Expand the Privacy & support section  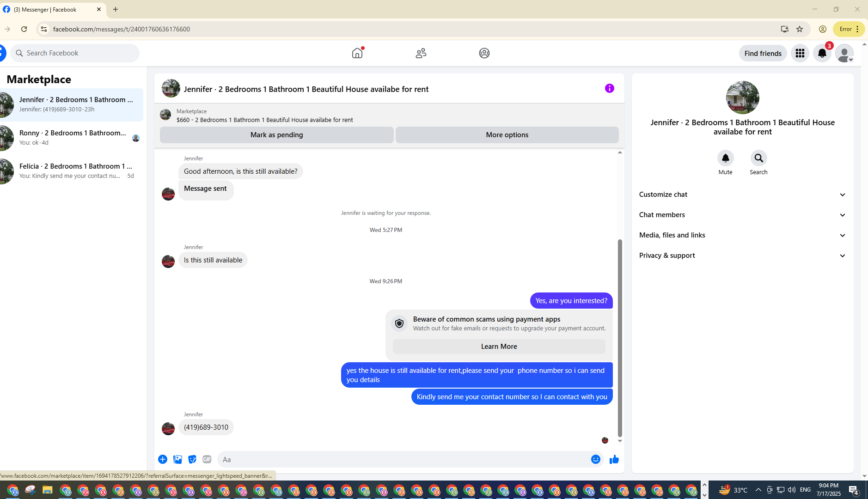(743, 256)
